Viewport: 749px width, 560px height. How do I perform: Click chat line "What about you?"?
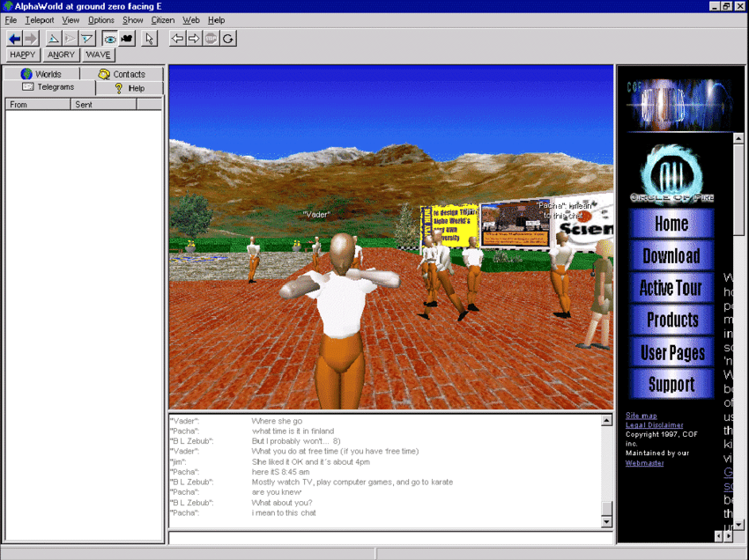282,503
